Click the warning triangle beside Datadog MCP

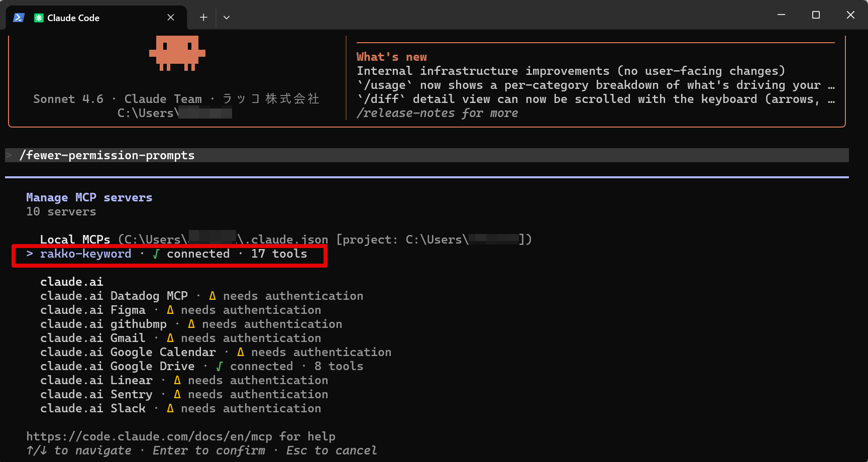[x=212, y=296]
